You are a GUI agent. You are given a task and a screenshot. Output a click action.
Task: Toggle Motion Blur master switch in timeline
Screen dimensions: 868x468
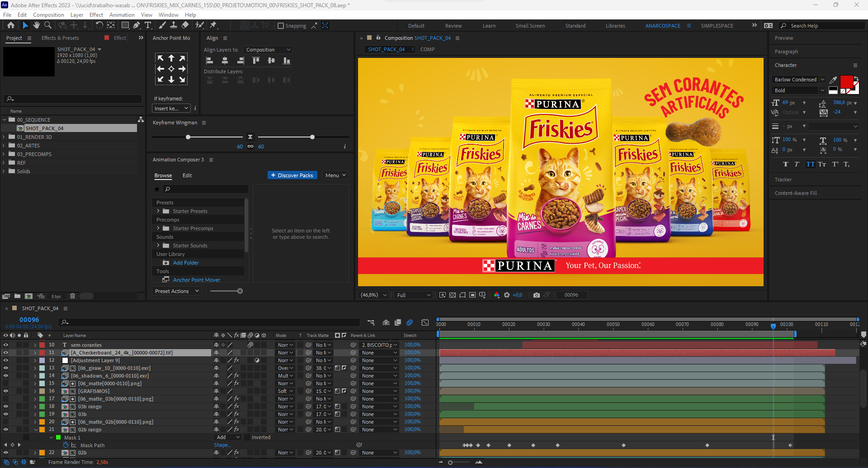click(x=410, y=322)
